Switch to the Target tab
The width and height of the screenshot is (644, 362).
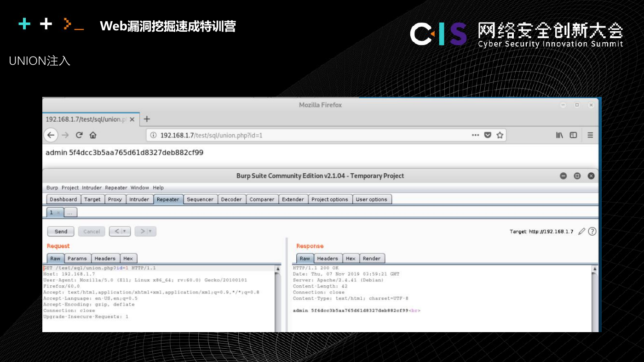tap(92, 199)
